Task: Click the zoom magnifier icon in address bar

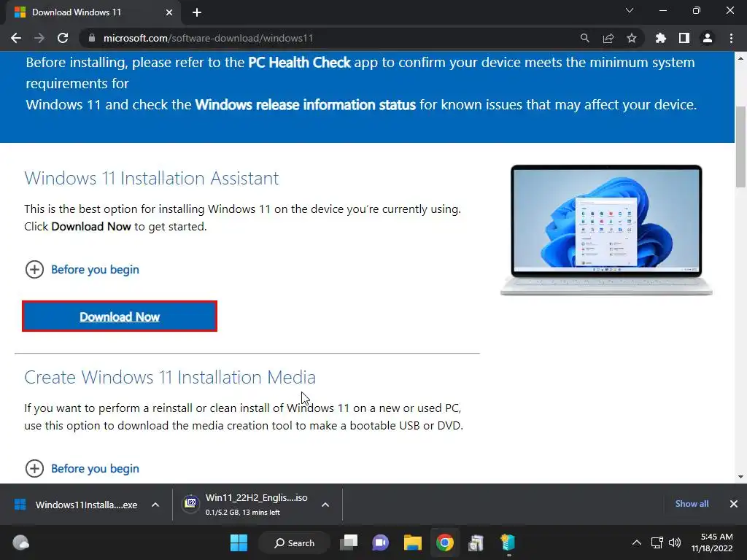Action: click(584, 38)
